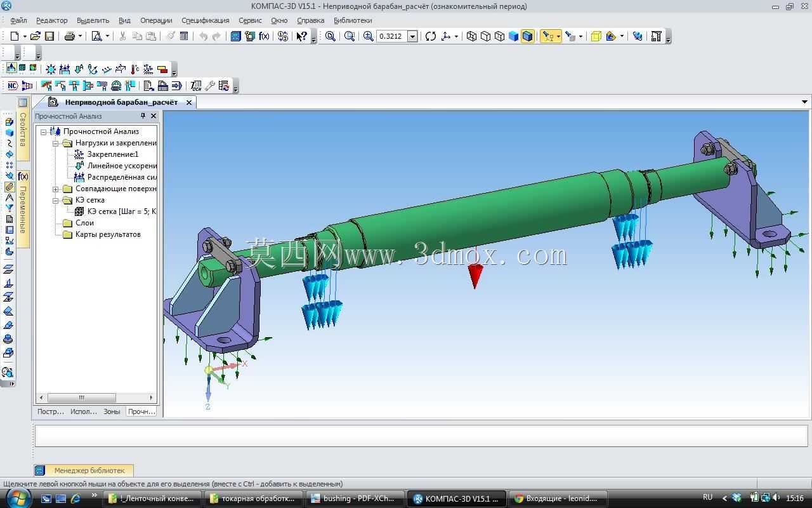Collapse the Прочностной Анализ root node
Image resolution: width=812 pixels, height=508 pixels.
click(44, 131)
